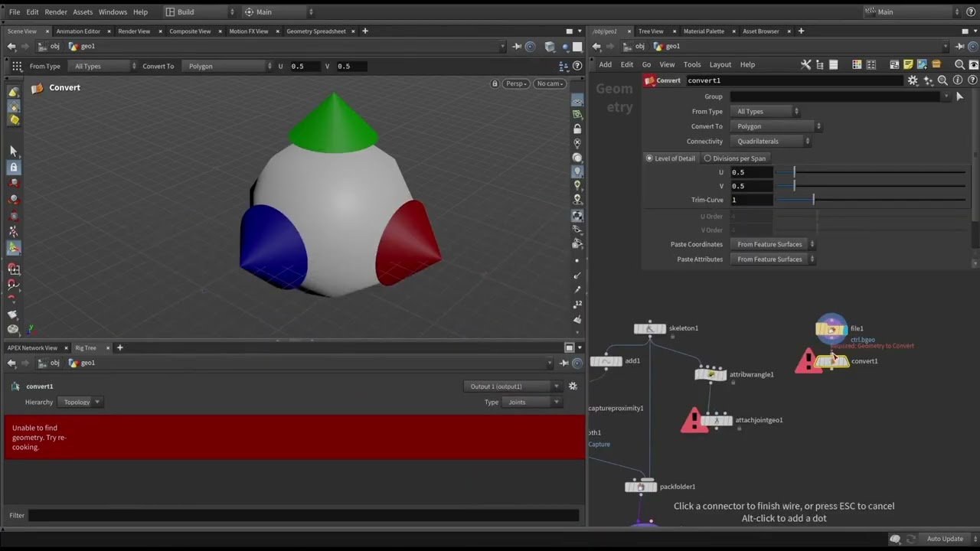Click the magnifier search icon in network toolbar
The width and height of the screenshot is (980, 551).
pos(959,65)
